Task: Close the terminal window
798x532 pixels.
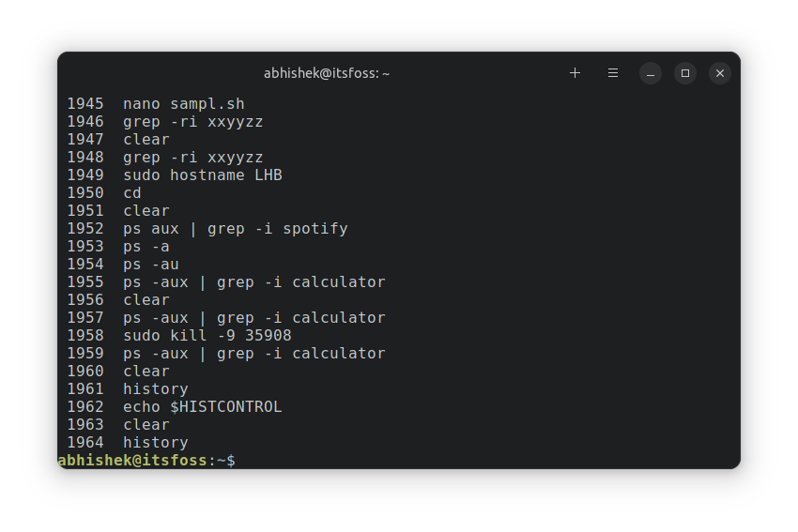Action: point(720,73)
